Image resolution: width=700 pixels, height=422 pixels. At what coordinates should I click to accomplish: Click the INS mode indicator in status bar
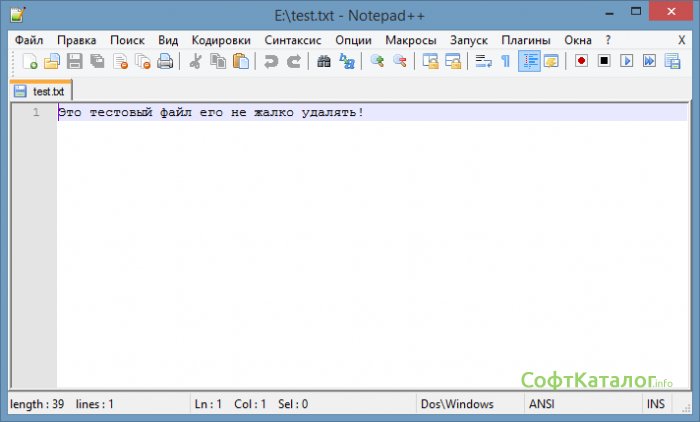655,404
